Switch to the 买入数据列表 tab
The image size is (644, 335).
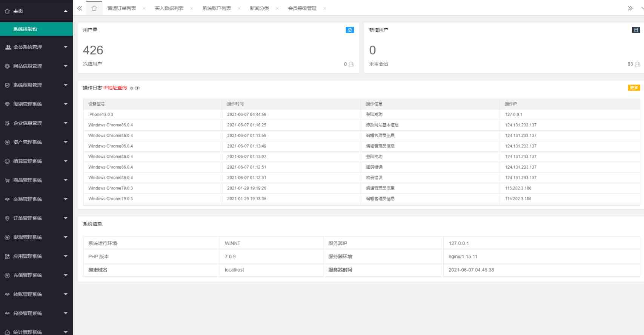169,8
